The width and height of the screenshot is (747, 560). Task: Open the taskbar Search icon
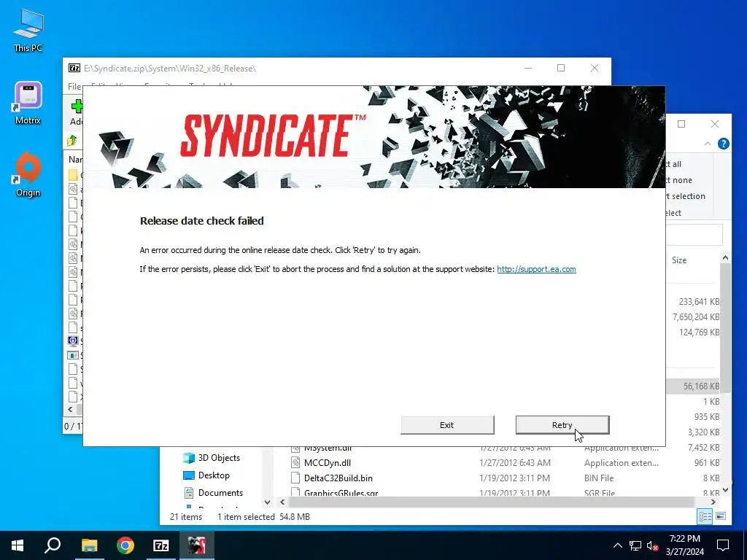coord(53,545)
